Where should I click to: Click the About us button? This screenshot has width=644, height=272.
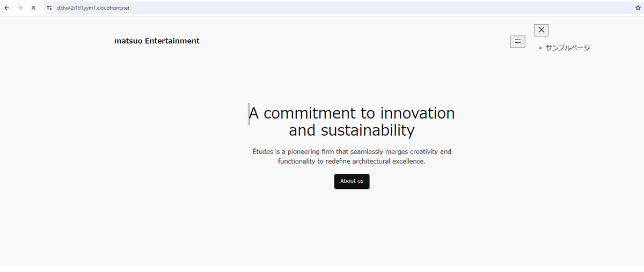pyautogui.click(x=352, y=181)
